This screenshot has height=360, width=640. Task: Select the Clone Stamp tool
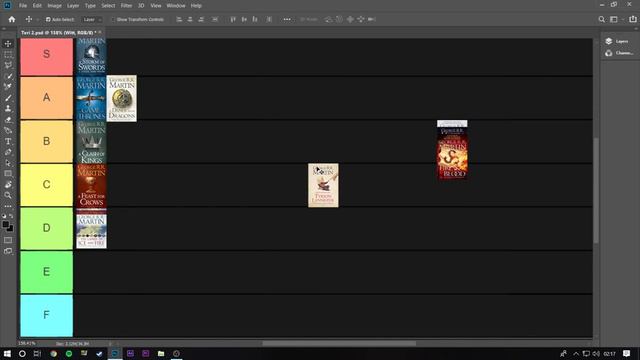(8, 109)
